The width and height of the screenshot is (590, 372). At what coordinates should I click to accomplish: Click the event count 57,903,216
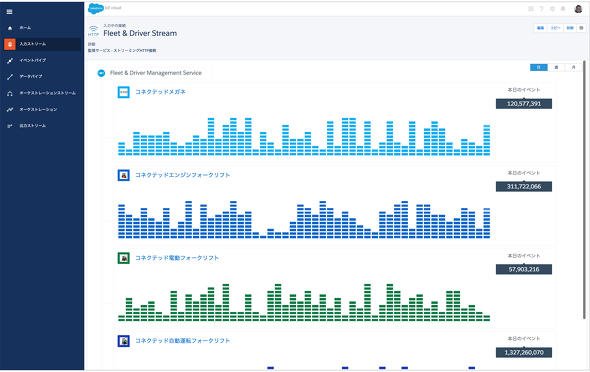(x=524, y=269)
